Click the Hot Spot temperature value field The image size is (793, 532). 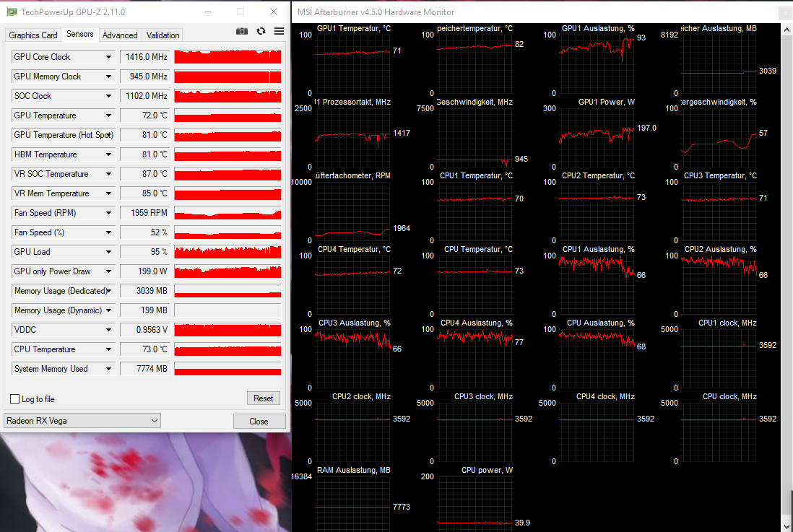tap(145, 135)
